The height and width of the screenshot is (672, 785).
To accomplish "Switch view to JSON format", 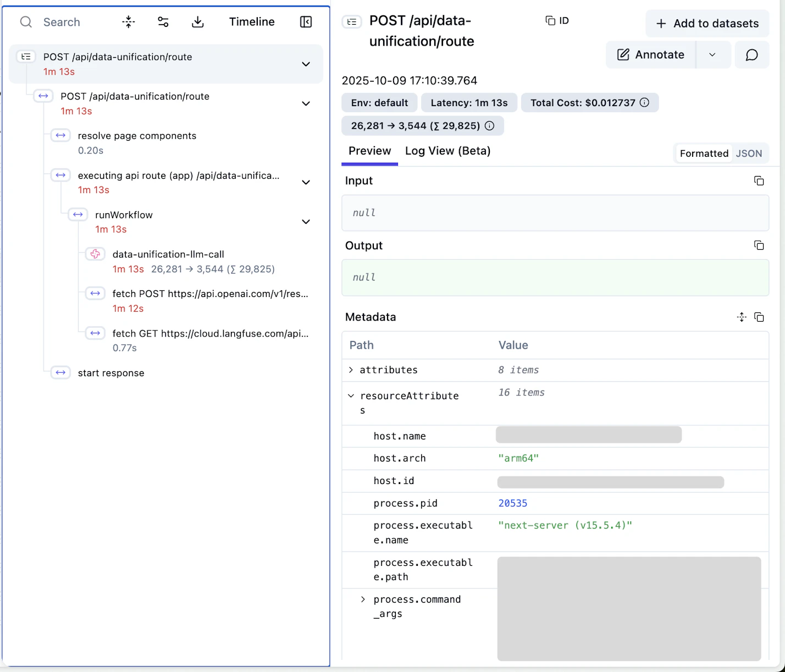I will tap(749, 153).
